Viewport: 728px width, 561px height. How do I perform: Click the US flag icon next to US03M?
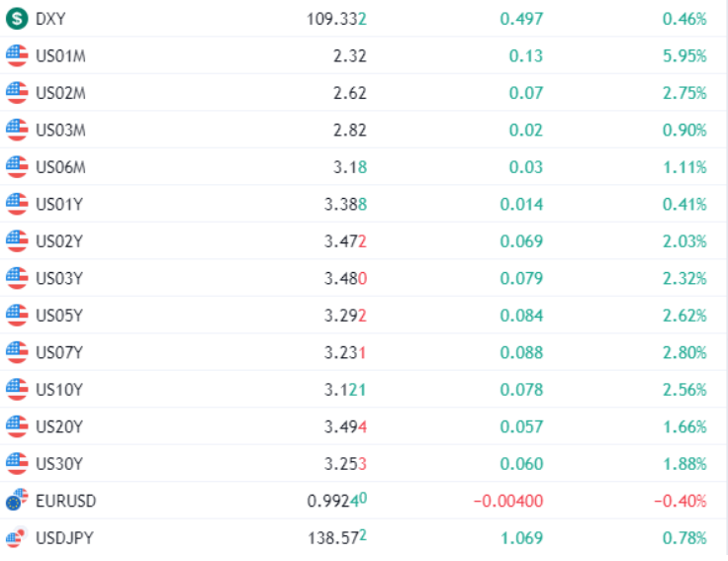[17, 130]
